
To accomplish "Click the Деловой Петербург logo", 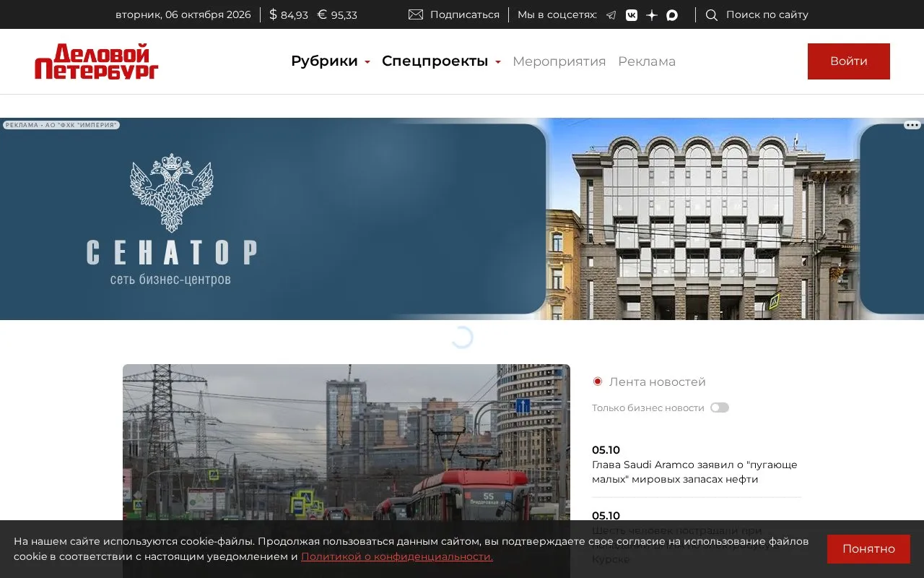I will click(x=97, y=61).
